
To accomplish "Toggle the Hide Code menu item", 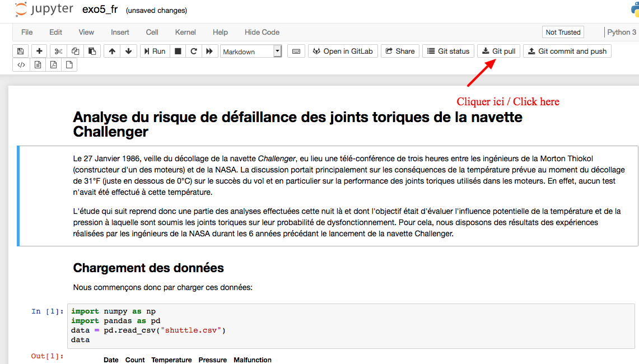I will coord(262,32).
